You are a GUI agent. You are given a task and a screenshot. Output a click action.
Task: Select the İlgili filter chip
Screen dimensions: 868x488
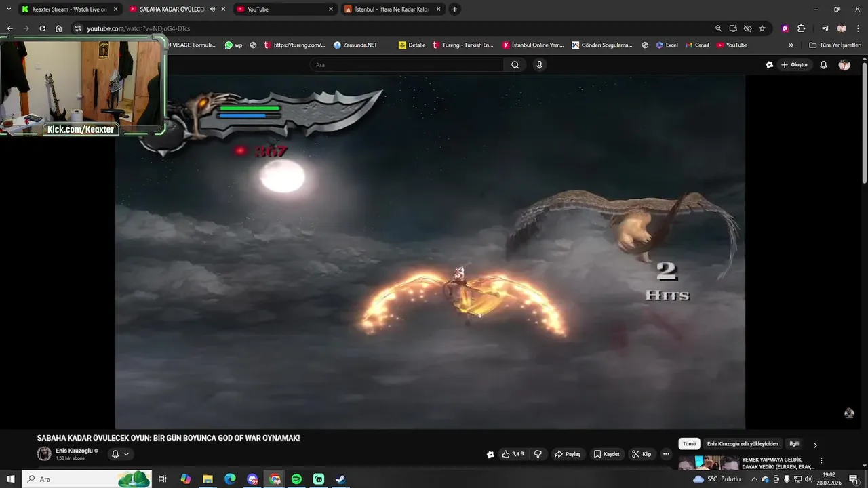(x=794, y=444)
